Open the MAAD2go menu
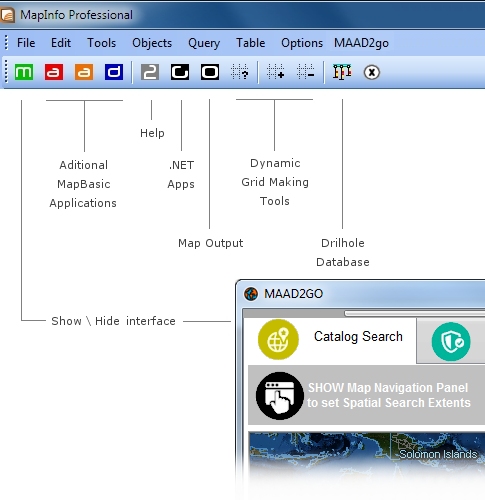 coord(361,43)
